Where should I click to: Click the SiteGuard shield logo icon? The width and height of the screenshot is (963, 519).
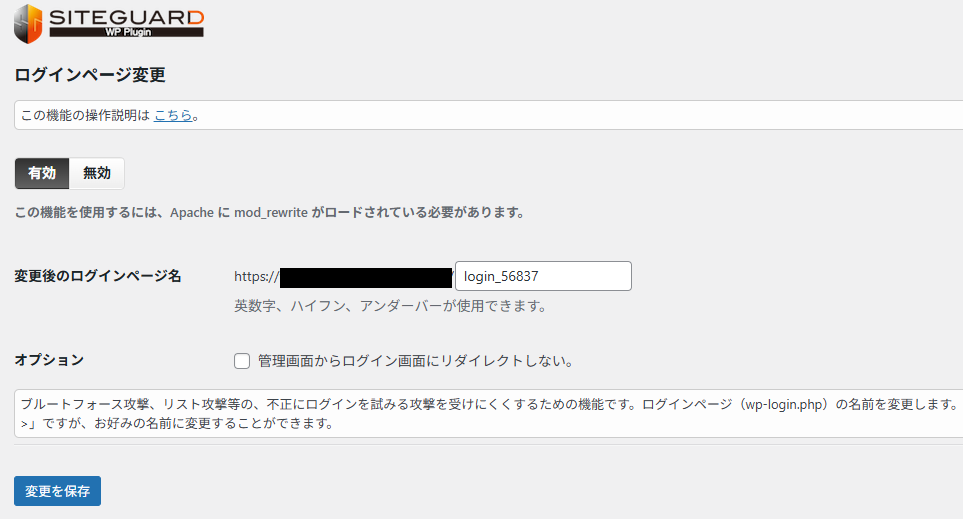pyautogui.click(x=28, y=23)
